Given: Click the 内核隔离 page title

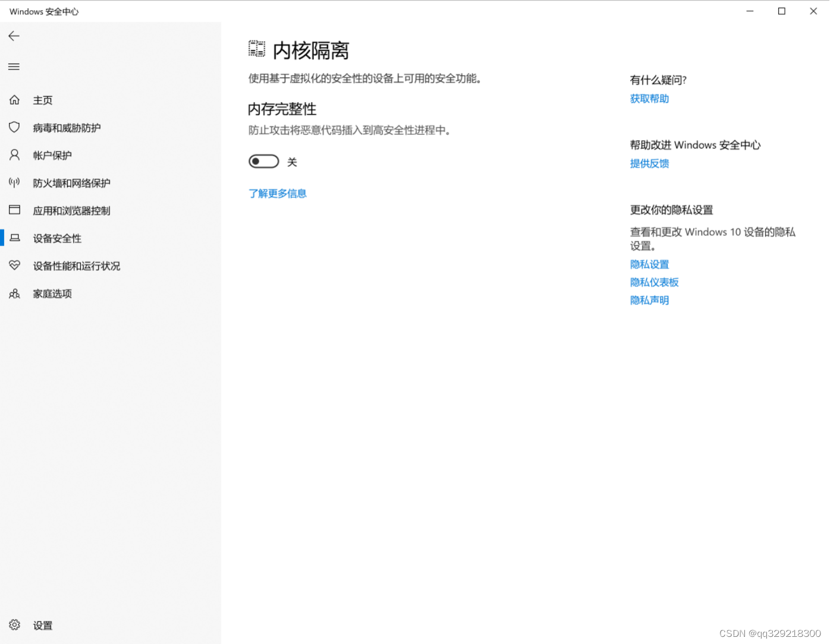Looking at the screenshot, I should tap(311, 50).
